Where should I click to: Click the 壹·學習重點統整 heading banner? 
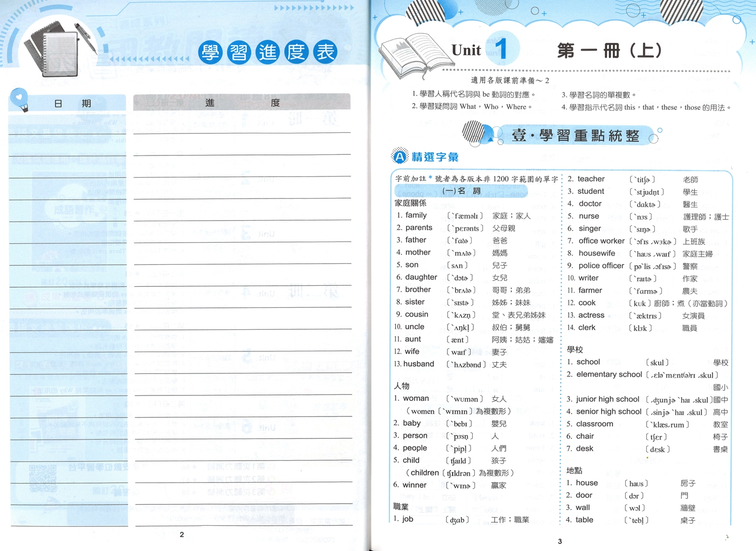[x=575, y=135]
